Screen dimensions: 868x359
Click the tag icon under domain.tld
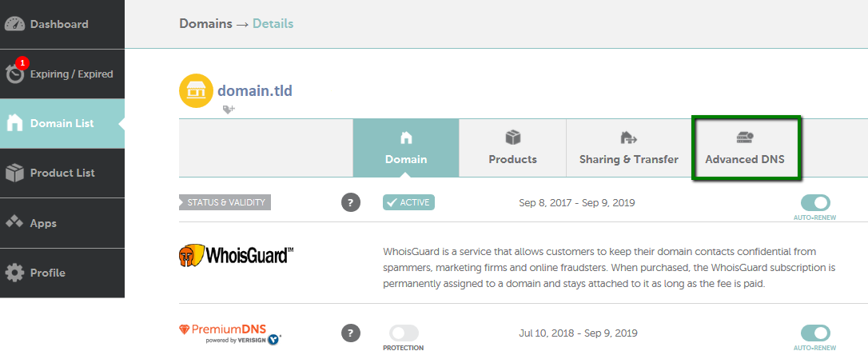click(229, 110)
